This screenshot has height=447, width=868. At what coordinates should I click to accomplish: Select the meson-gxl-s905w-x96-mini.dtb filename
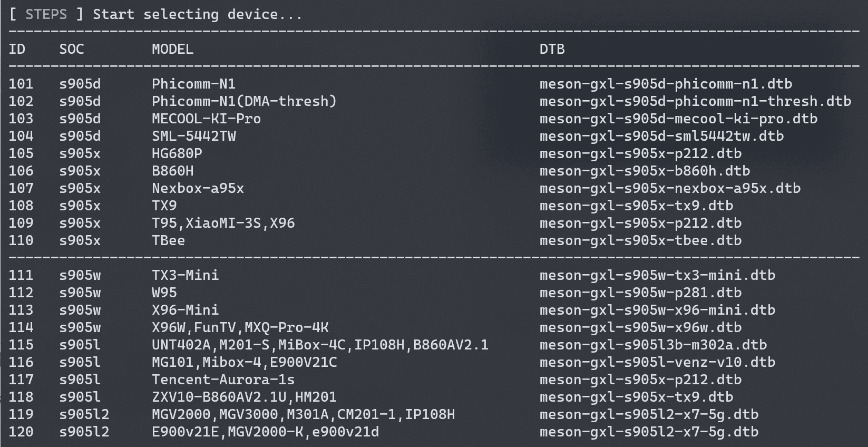click(658, 310)
